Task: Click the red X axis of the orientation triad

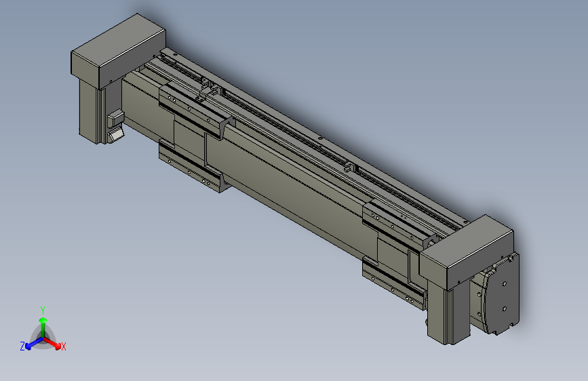Action: (x=52, y=343)
